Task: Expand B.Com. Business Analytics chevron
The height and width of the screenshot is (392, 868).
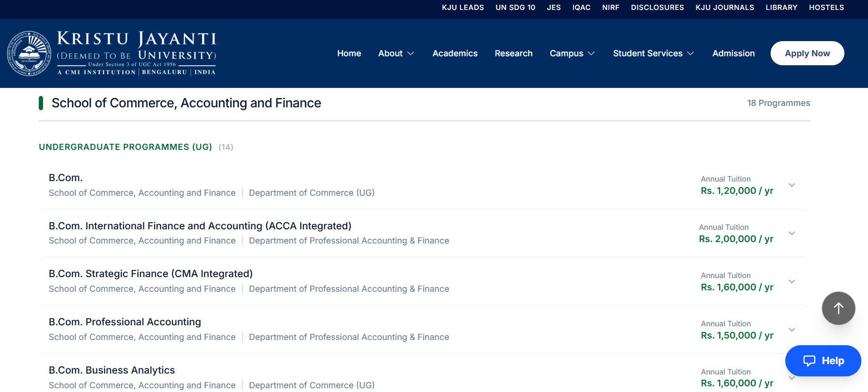Action: tap(792, 378)
